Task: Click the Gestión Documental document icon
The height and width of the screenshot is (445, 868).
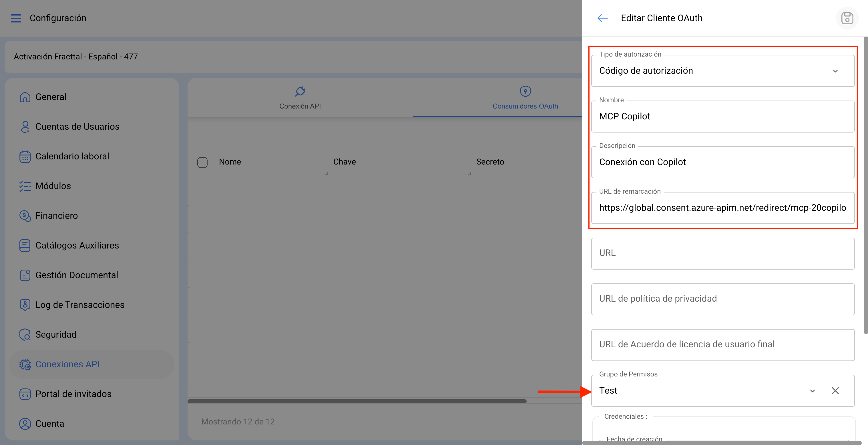Action: (x=25, y=275)
